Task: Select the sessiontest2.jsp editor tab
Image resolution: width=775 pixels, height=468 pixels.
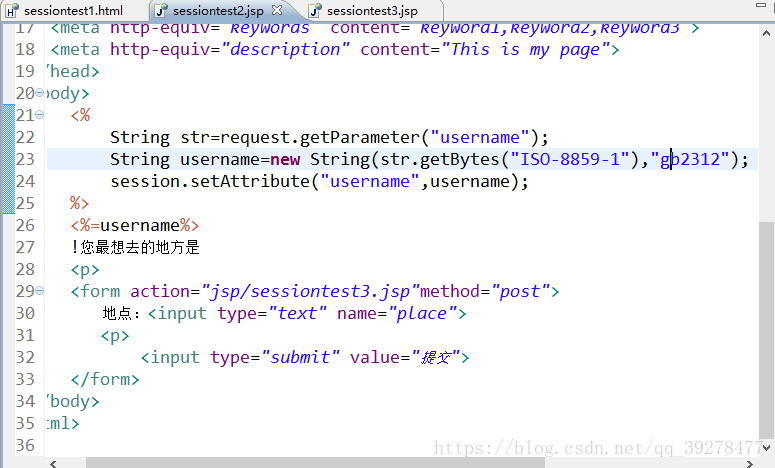Action: click(x=218, y=10)
